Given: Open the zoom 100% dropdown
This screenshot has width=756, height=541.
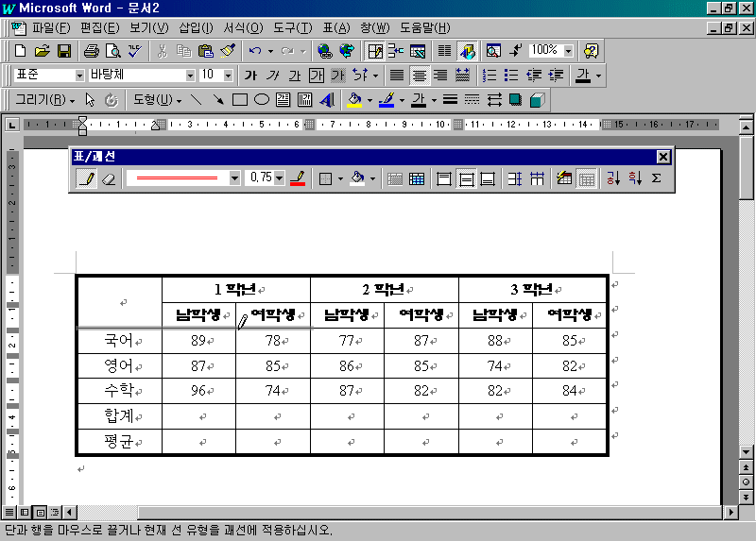Looking at the screenshot, I should pos(569,51).
